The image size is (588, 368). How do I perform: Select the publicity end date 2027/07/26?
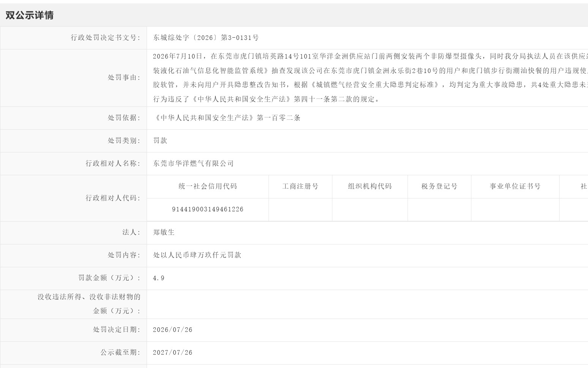[173, 353]
